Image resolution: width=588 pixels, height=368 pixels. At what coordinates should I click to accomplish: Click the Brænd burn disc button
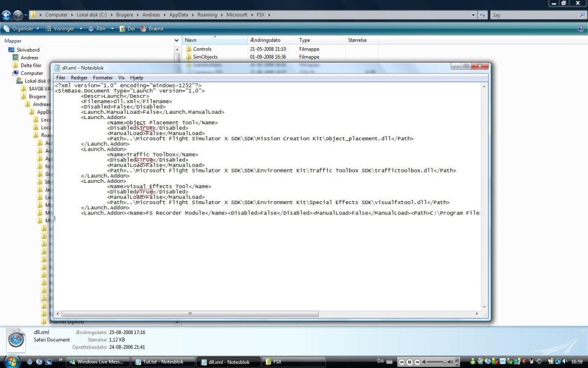(152, 28)
